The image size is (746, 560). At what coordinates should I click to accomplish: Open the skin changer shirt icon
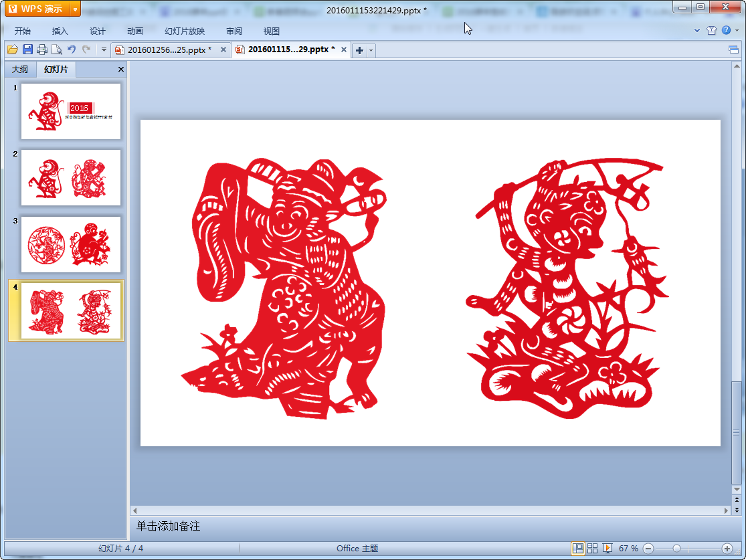[x=712, y=31]
